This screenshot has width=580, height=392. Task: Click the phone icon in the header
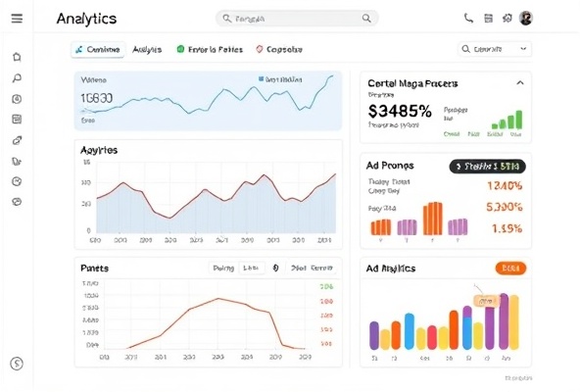coord(468,19)
